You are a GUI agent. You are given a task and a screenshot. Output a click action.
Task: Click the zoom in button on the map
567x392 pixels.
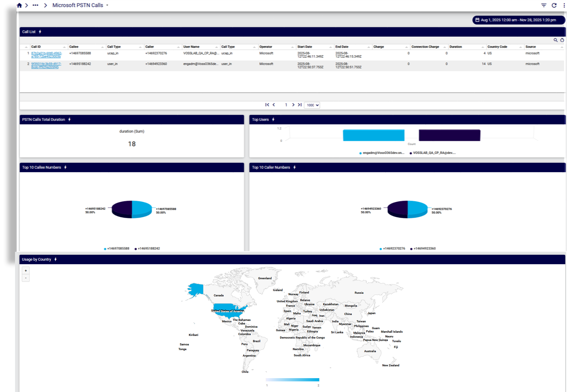(x=26, y=270)
